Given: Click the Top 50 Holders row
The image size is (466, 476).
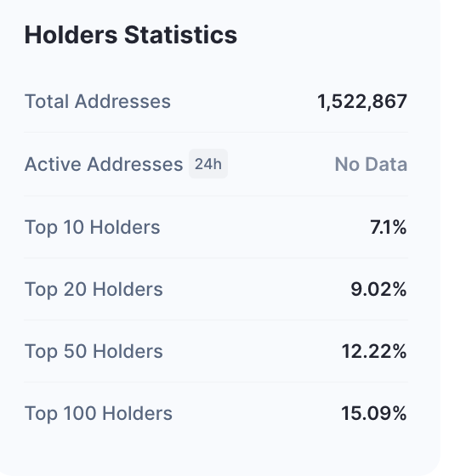Looking at the screenshot, I should 216,351.
